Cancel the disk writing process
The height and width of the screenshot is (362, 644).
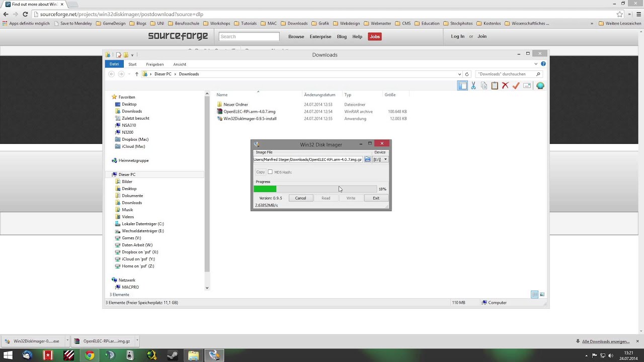(300, 198)
